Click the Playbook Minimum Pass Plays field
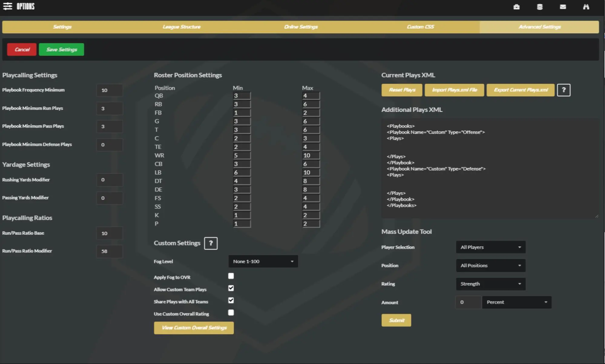This screenshot has height=364, width=605. (x=110, y=126)
